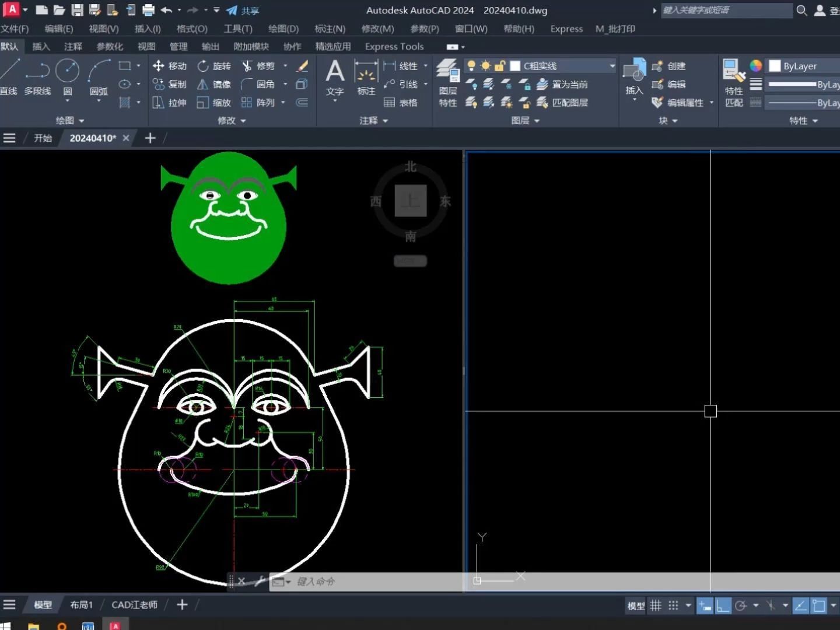Open the 文件(F) menu
The width and height of the screenshot is (840, 630).
[15, 29]
